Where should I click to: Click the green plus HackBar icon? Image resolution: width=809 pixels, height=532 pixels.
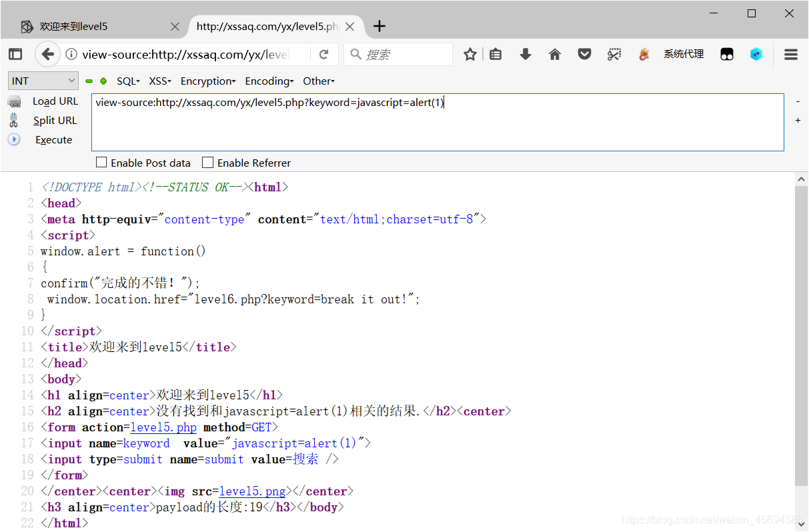click(x=103, y=81)
